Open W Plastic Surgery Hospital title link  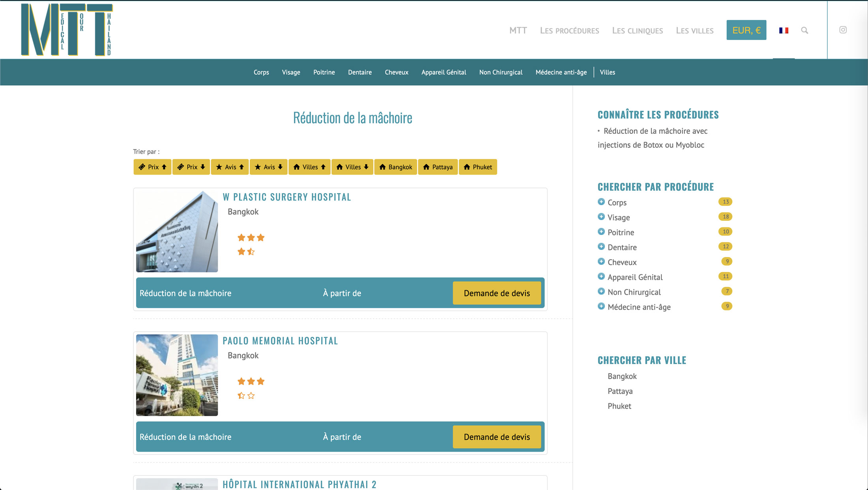287,197
